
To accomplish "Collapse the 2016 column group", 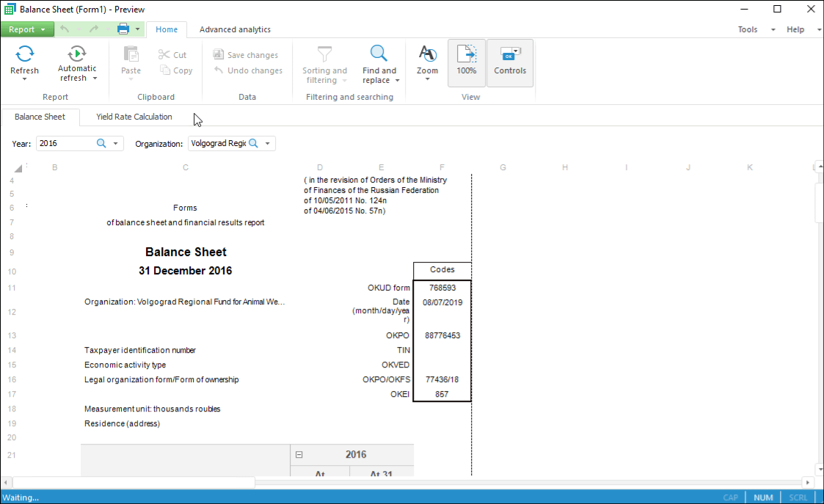I will click(x=299, y=455).
